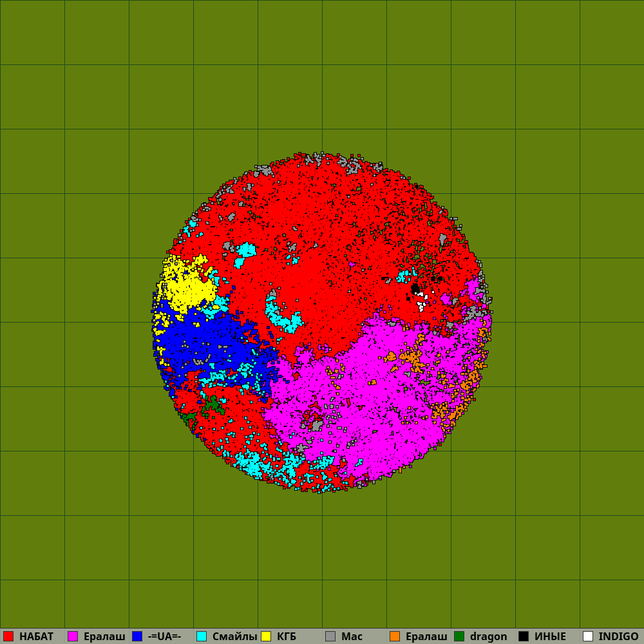The height and width of the screenshot is (644, 644).
Task: Click the cyan Смайлы legend swatch
Action: coord(202,636)
